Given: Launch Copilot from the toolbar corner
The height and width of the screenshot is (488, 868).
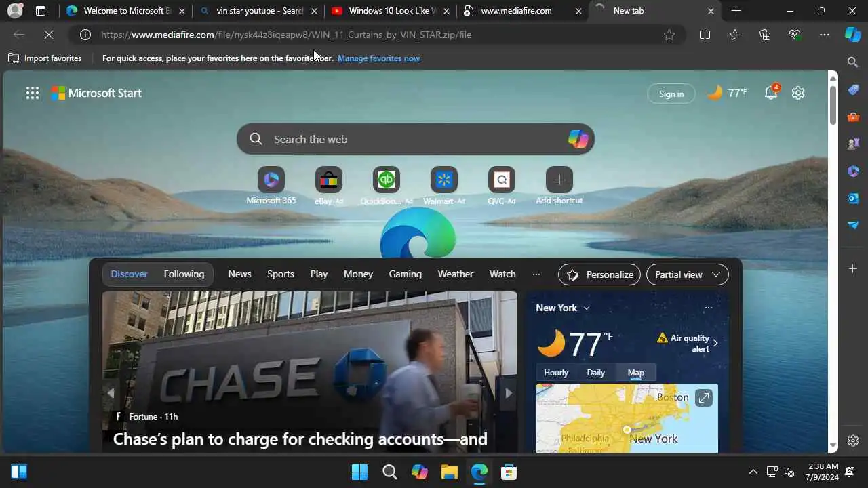Looking at the screenshot, I should (x=853, y=35).
